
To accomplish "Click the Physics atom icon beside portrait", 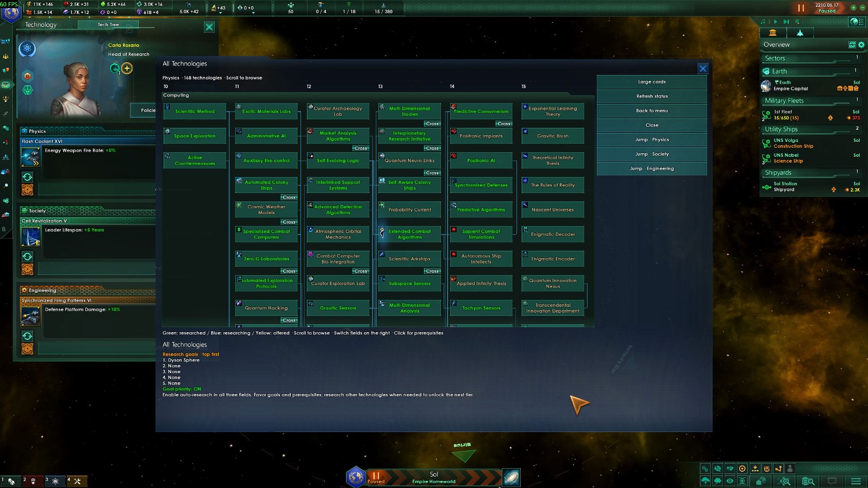I will (27, 48).
